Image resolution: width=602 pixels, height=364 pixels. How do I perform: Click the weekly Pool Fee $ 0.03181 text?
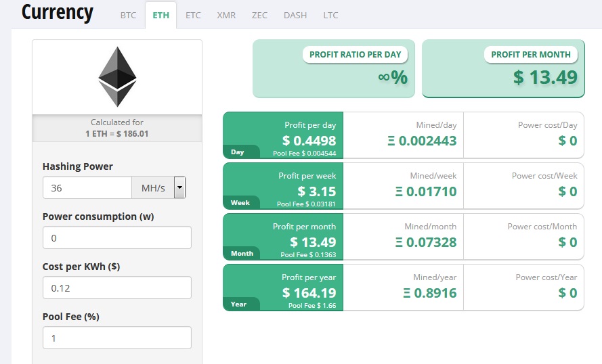tap(306, 204)
